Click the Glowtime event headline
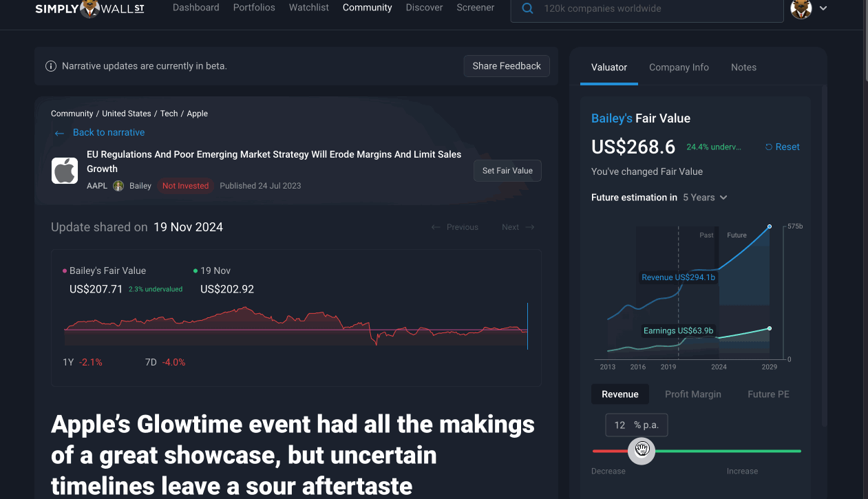Image resolution: width=868 pixels, height=499 pixels. [293, 455]
